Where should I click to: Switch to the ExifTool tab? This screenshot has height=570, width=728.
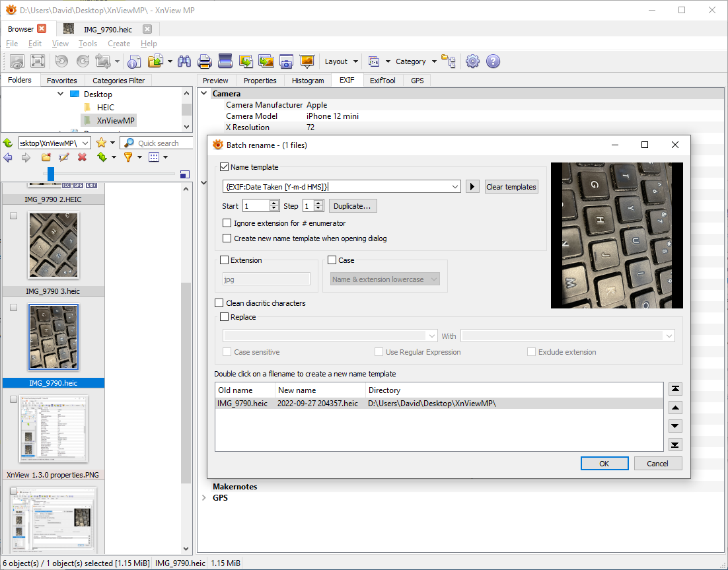click(382, 81)
